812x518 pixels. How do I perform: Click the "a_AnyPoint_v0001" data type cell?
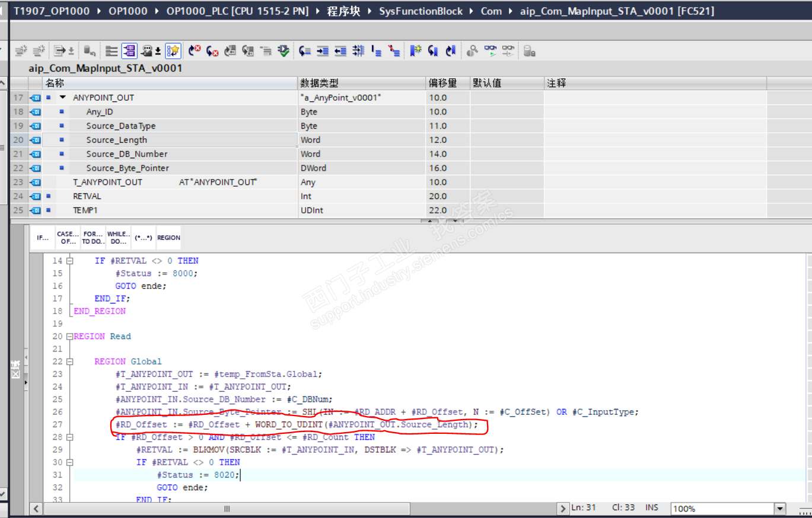coord(362,97)
